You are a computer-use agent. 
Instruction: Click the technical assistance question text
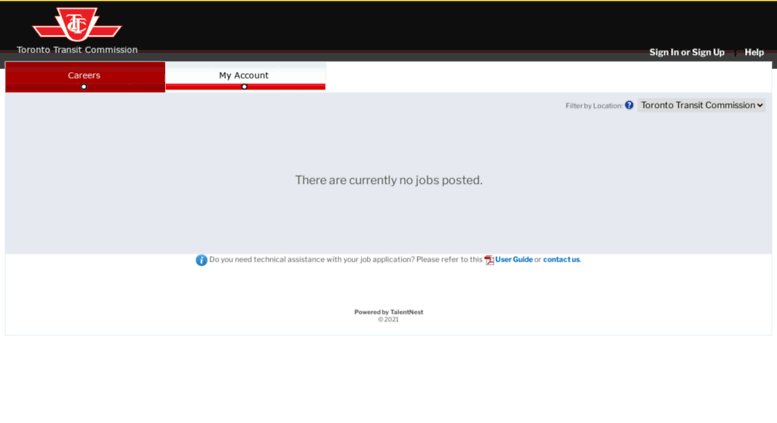(345, 260)
